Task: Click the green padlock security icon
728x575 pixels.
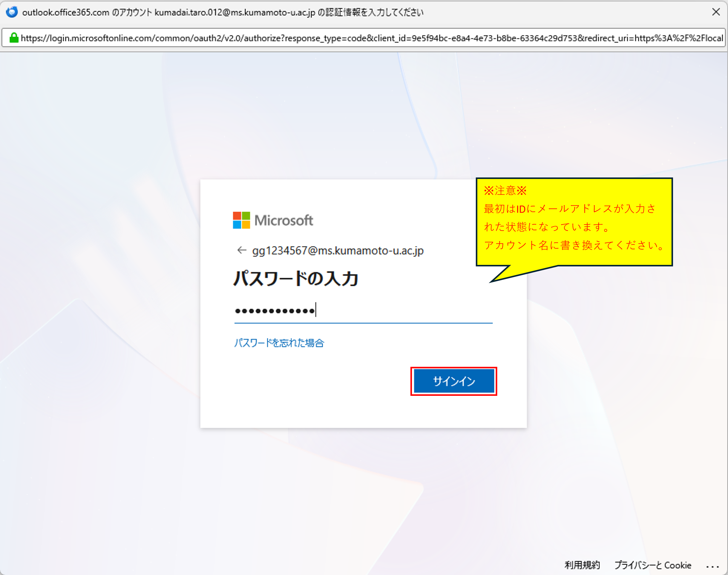Action: [13, 38]
